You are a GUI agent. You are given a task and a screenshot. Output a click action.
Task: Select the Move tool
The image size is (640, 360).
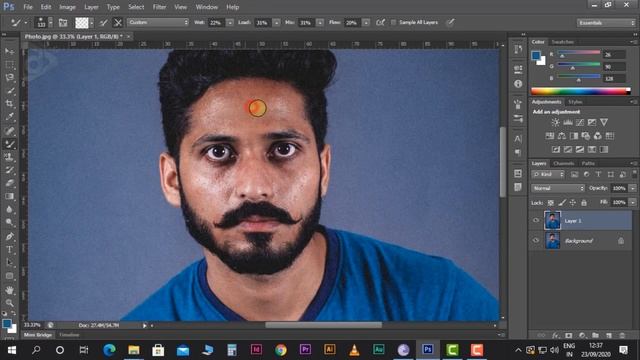coord(9,51)
